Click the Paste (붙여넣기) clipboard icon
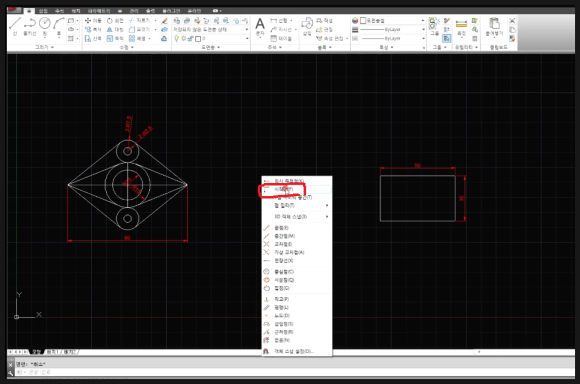 point(495,27)
